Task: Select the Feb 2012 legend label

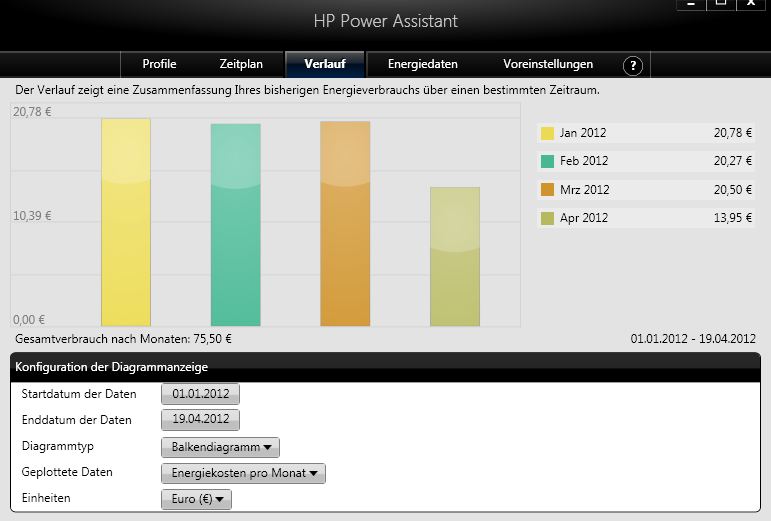Action: pyautogui.click(x=584, y=161)
